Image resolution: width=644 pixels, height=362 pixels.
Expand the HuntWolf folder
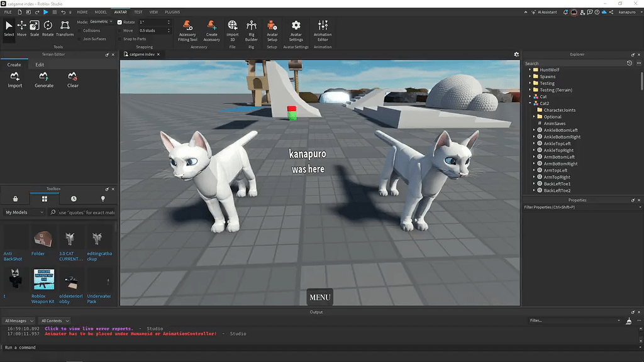pyautogui.click(x=530, y=70)
